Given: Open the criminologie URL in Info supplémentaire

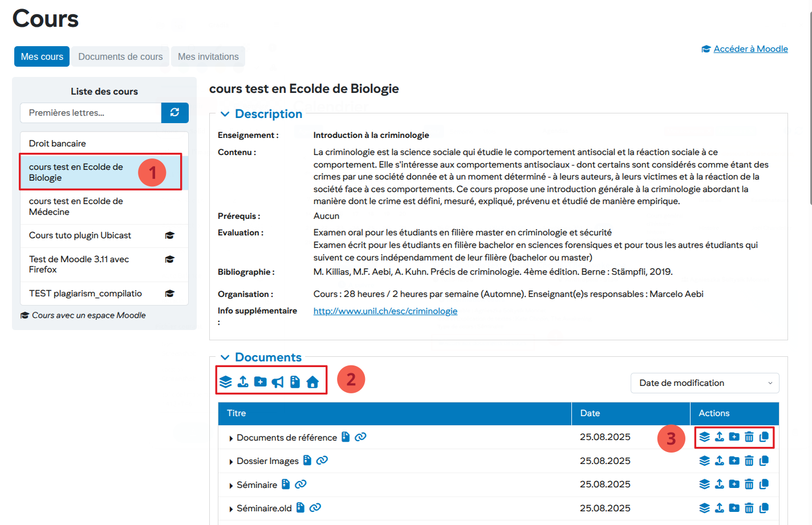Looking at the screenshot, I should tap(385, 311).
